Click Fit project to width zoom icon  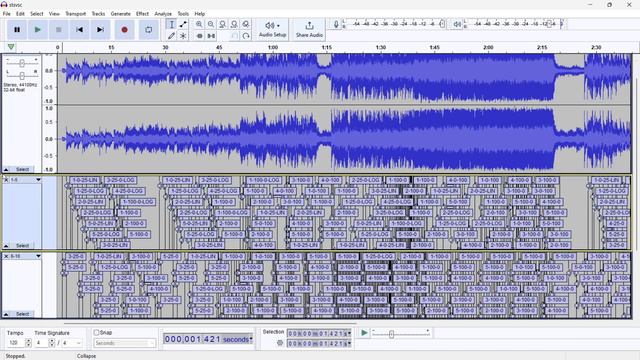point(234,24)
